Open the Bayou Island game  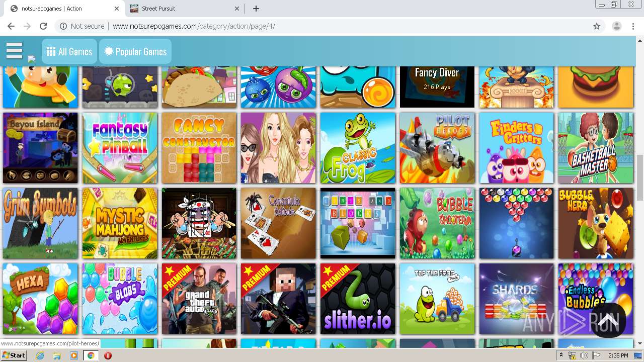point(40,148)
